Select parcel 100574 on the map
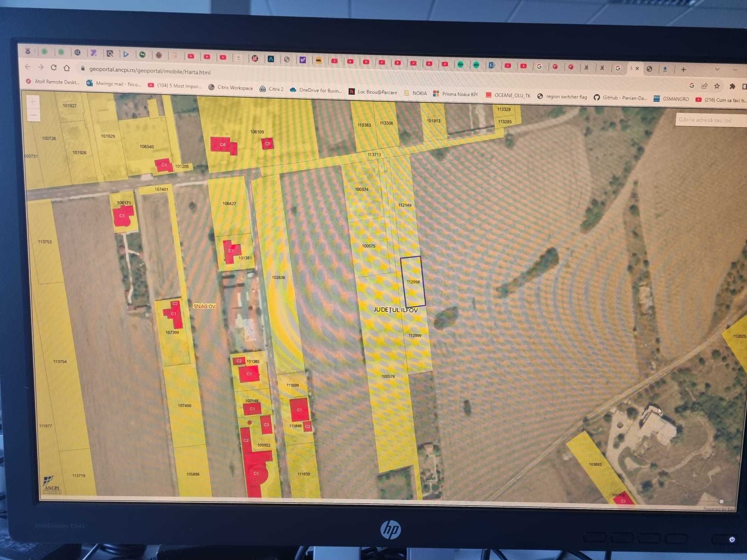Image resolution: width=747 pixels, height=560 pixels. [362, 189]
